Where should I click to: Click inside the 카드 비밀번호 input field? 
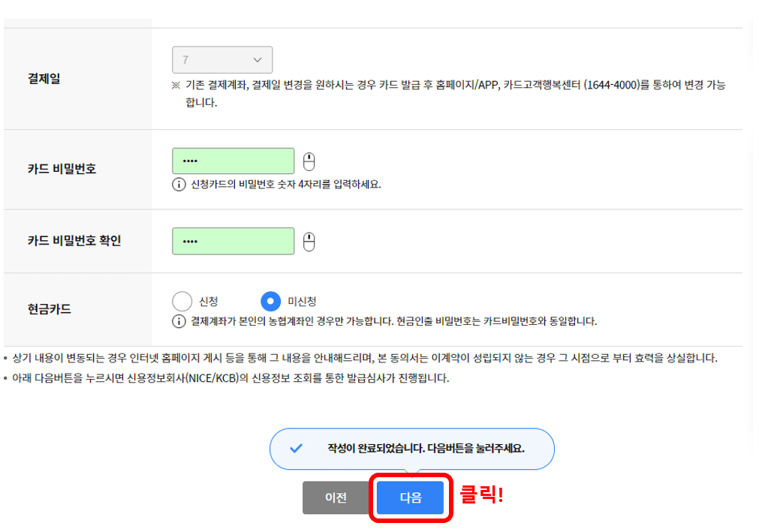click(233, 160)
